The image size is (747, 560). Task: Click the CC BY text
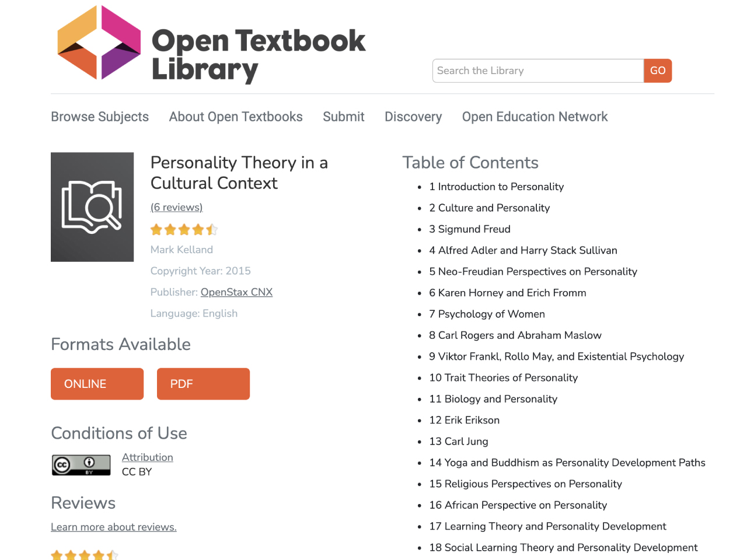(137, 472)
